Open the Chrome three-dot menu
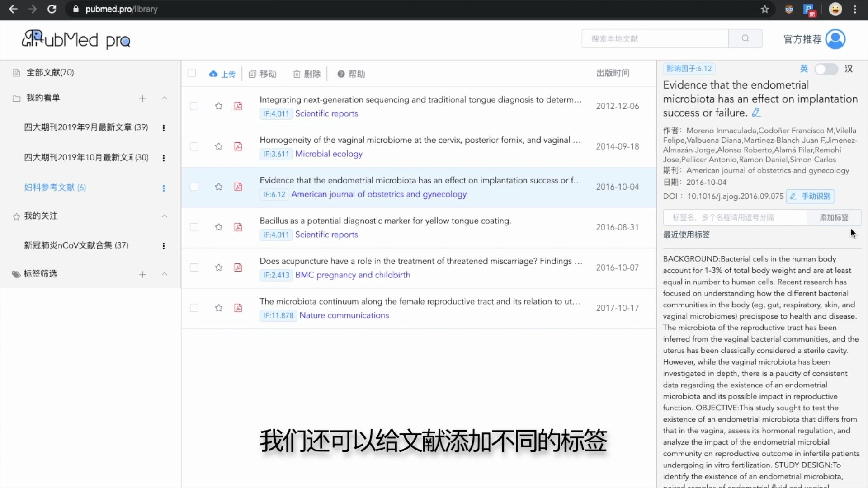Image resolution: width=868 pixels, height=488 pixels. click(x=855, y=9)
